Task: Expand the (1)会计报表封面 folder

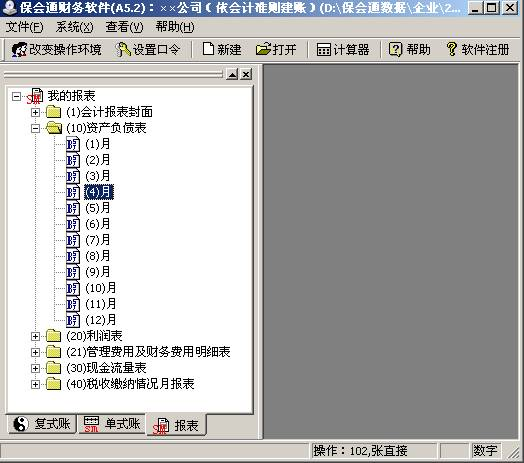Action: point(35,112)
